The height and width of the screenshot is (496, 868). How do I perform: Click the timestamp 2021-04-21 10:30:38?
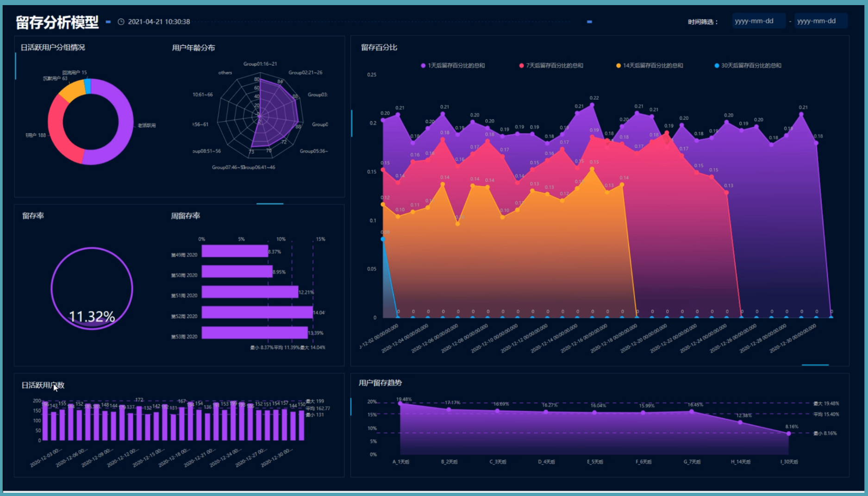(x=159, y=22)
